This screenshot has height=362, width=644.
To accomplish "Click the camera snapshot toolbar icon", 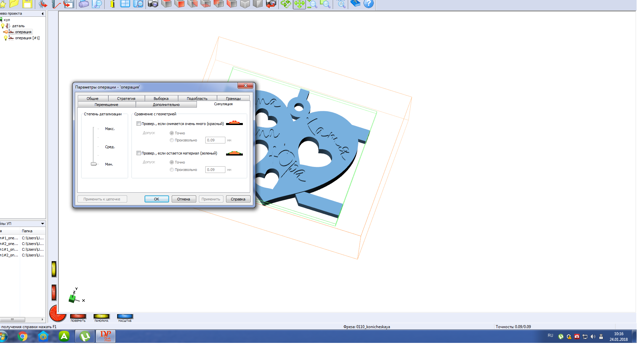I will click(x=153, y=4).
